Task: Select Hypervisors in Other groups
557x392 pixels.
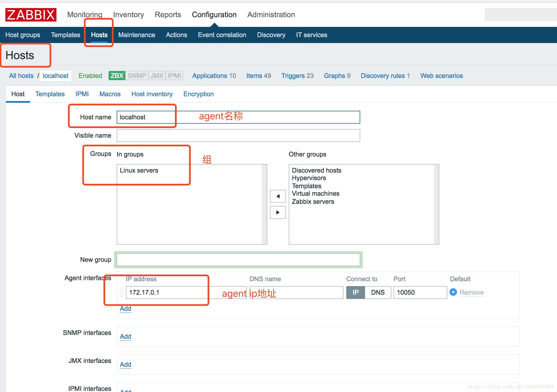Action: [x=309, y=178]
